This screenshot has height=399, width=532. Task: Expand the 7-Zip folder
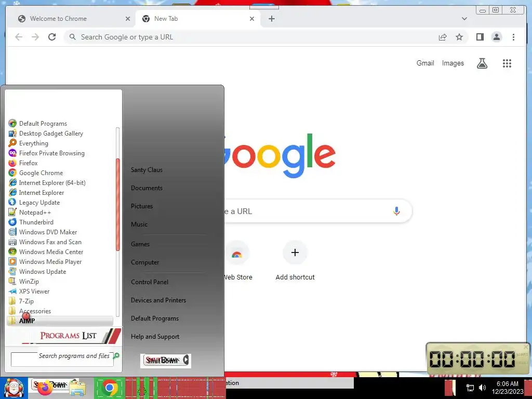[x=21, y=301]
